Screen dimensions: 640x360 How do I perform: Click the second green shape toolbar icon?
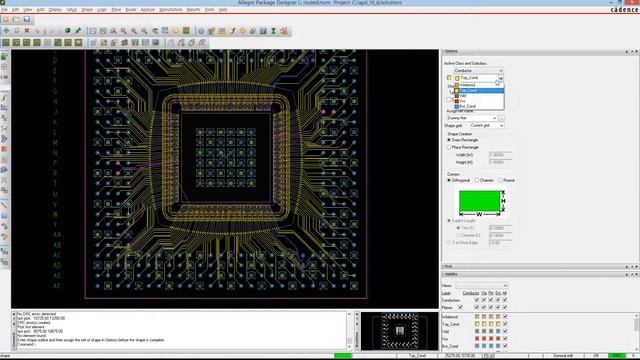tap(16, 42)
